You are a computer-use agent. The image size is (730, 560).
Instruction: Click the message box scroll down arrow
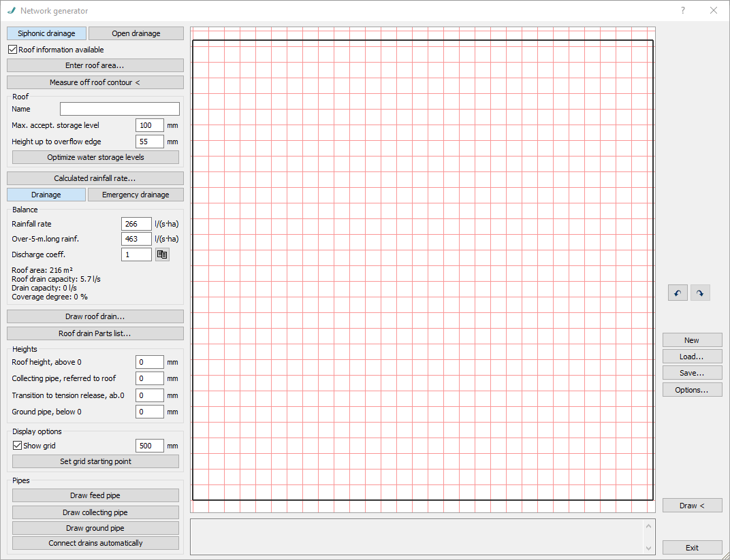[x=648, y=548]
